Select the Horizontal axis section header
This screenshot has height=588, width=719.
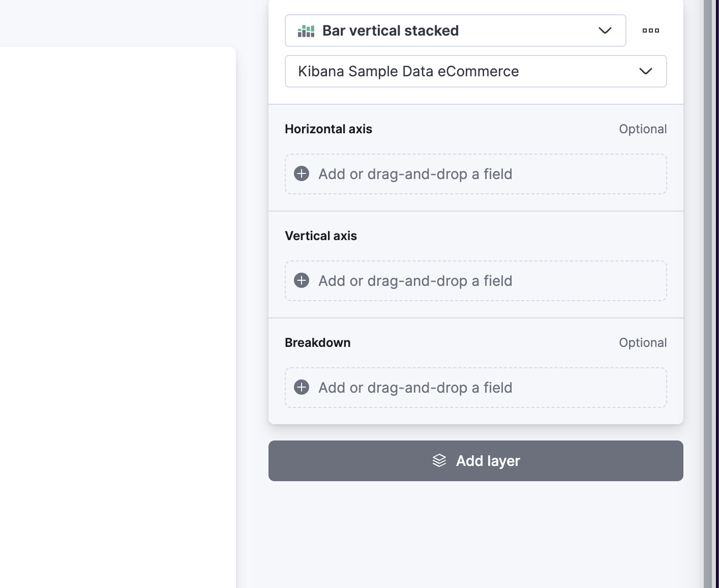[328, 129]
